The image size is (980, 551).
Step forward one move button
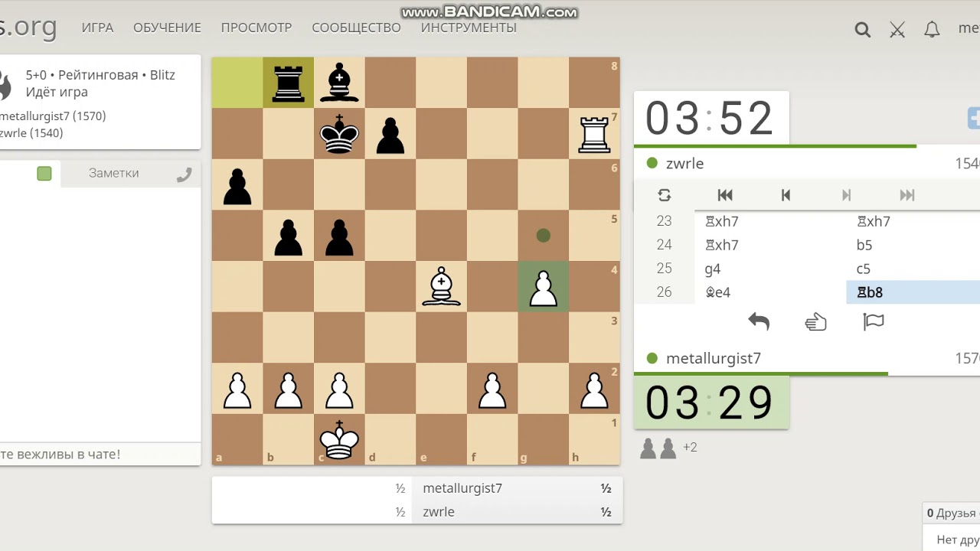pos(846,195)
